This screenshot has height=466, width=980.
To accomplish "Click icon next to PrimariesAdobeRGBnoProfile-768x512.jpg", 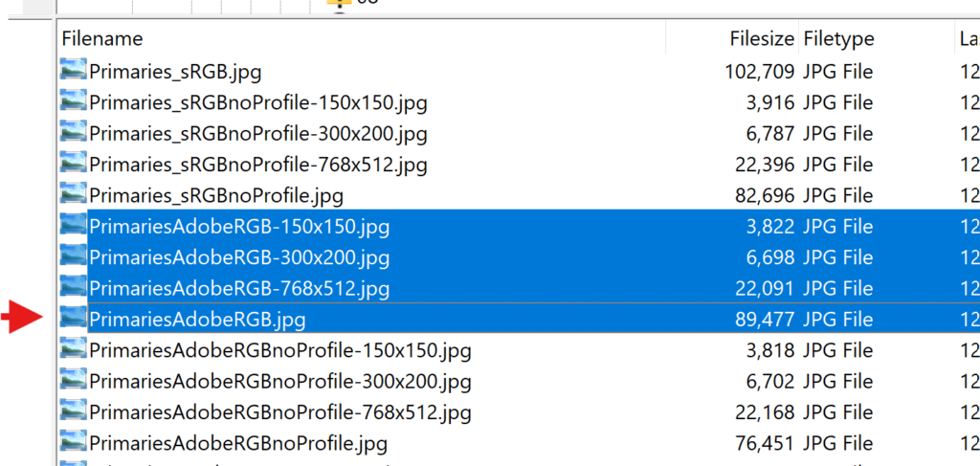I will pos(73,410).
